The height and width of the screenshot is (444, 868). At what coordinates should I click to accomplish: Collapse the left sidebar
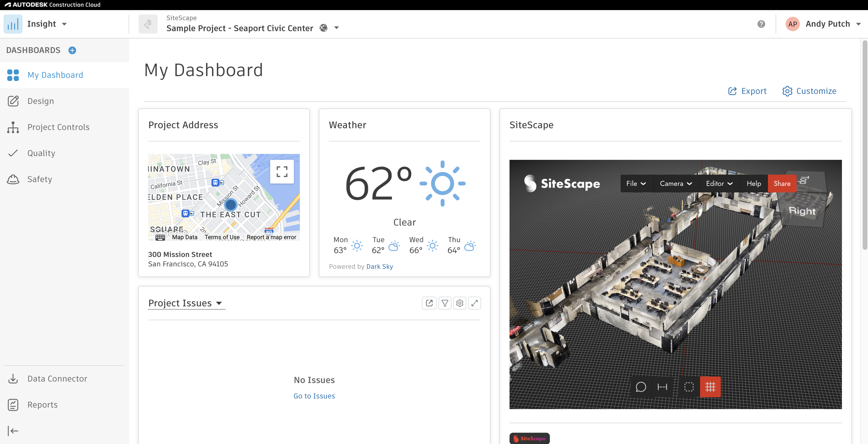(13, 431)
